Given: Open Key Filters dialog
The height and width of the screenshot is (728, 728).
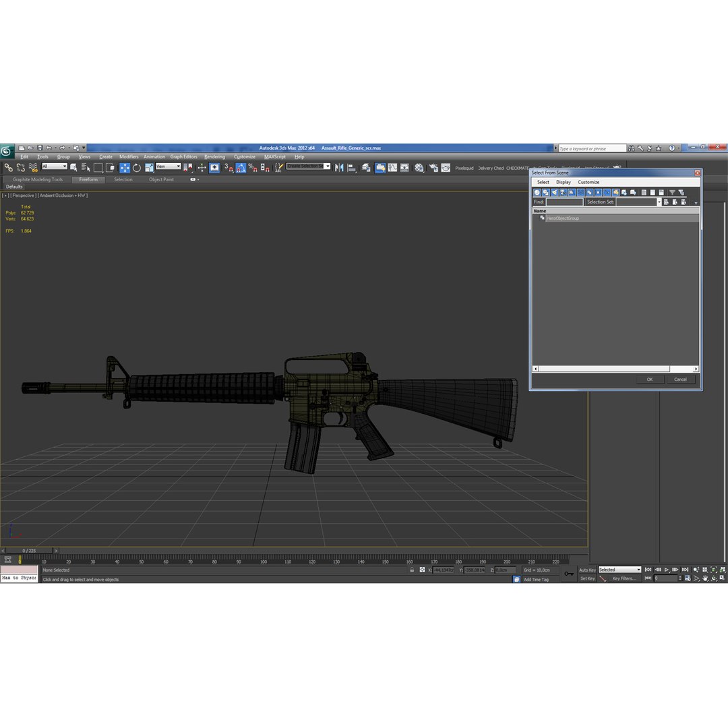Looking at the screenshot, I should (624, 578).
